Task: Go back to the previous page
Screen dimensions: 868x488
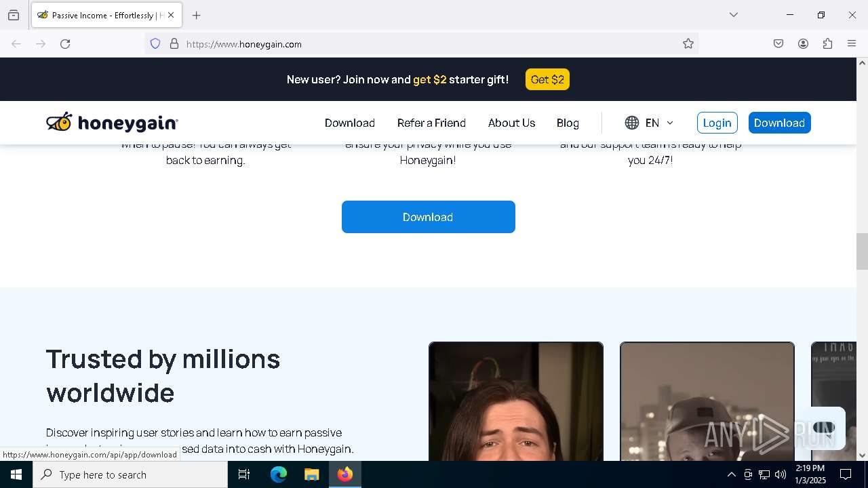Action: click(x=16, y=44)
